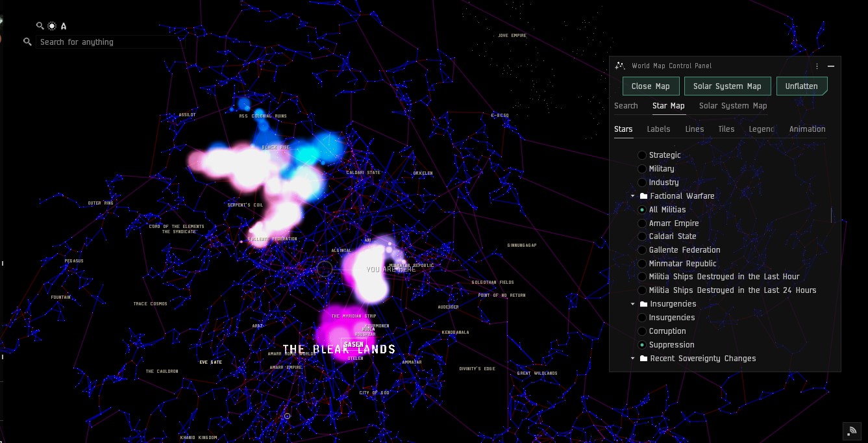Collapse the Insurgencies folder group arrow
The width and height of the screenshot is (868, 443).
(x=632, y=304)
